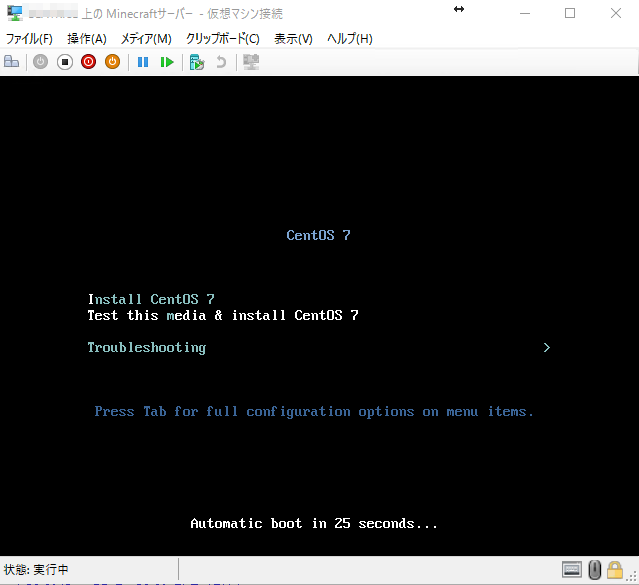The image size is (639, 585).
Task: Click the green Reset/Resume play icon
Action: point(167,62)
